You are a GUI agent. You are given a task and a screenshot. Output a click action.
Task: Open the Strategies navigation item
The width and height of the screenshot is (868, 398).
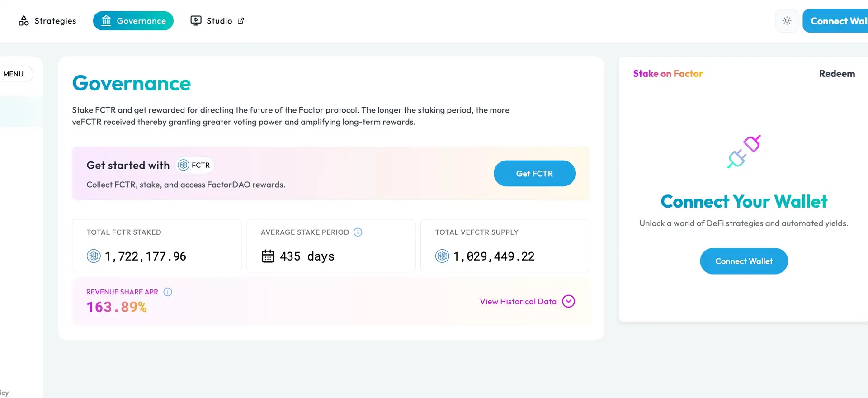[55, 21]
